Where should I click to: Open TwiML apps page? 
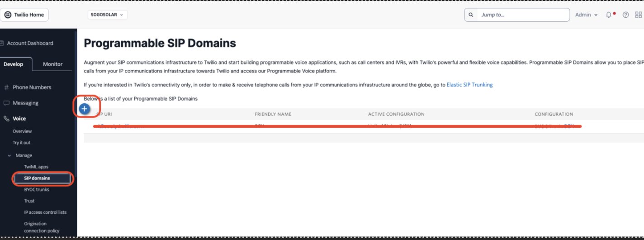[x=36, y=167]
